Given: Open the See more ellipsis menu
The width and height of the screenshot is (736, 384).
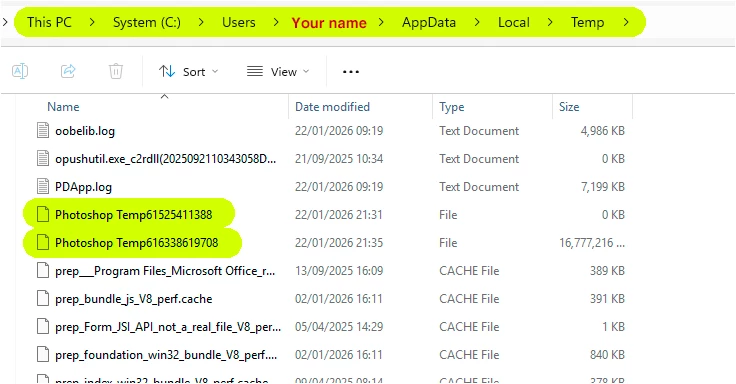Looking at the screenshot, I should point(351,72).
